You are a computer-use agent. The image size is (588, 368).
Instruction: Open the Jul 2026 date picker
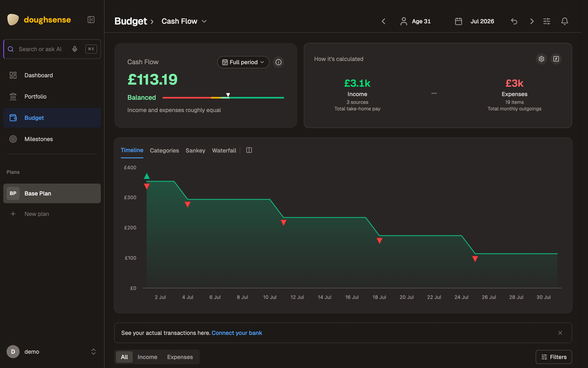click(474, 21)
